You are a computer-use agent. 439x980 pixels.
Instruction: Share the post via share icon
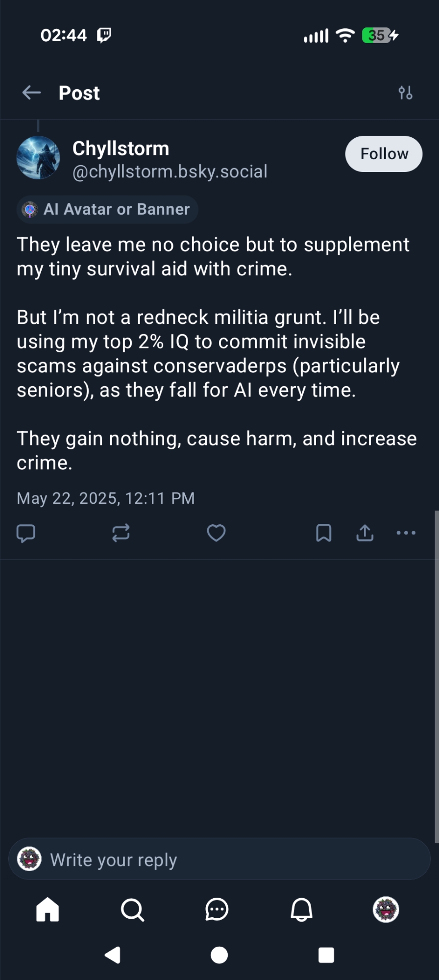click(x=365, y=533)
